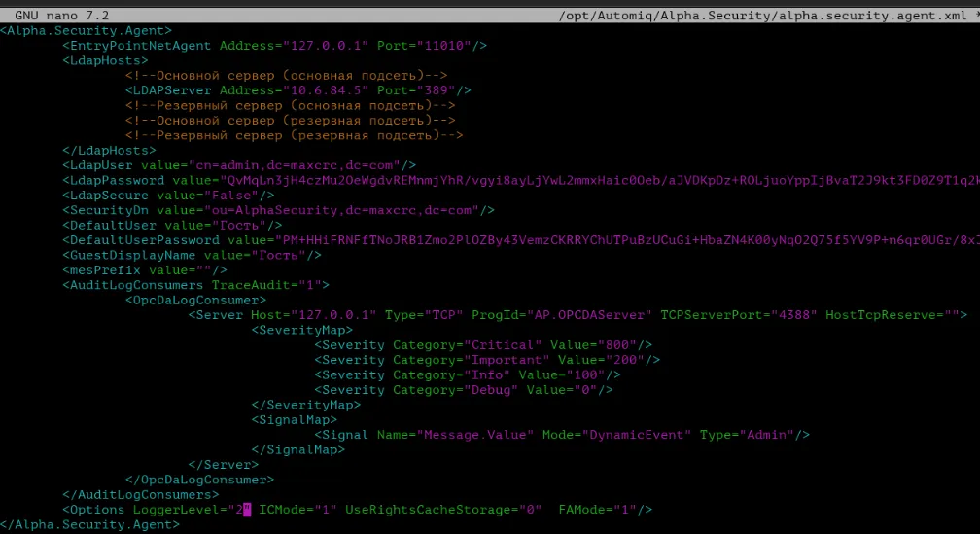The image size is (980, 534).
Task: Click UseRightsCacheStorage value 0
Action: point(530,511)
